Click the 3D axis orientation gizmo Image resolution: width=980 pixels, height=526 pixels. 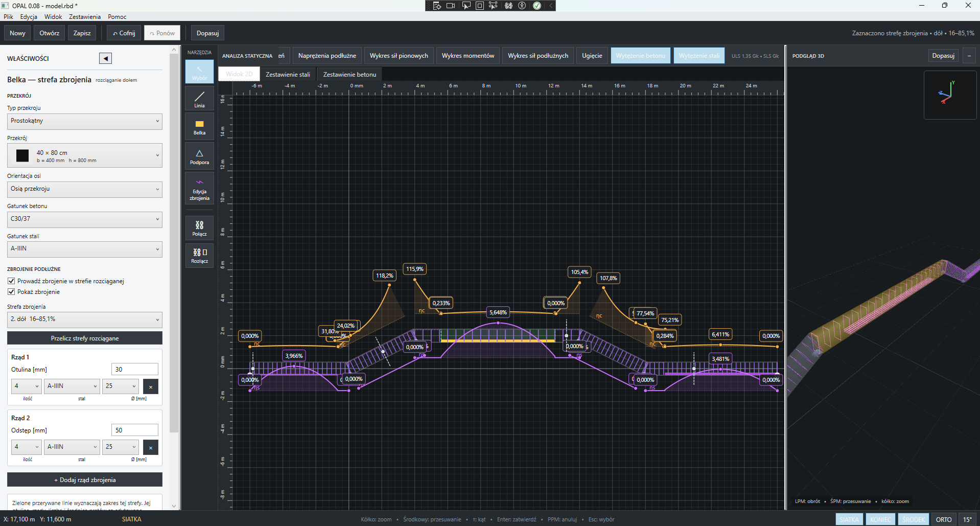coord(950,95)
